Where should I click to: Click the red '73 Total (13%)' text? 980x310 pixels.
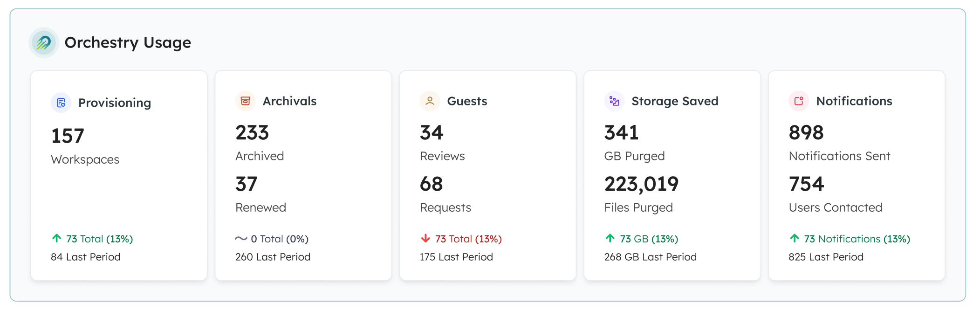pyautogui.click(x=468, y=239)
